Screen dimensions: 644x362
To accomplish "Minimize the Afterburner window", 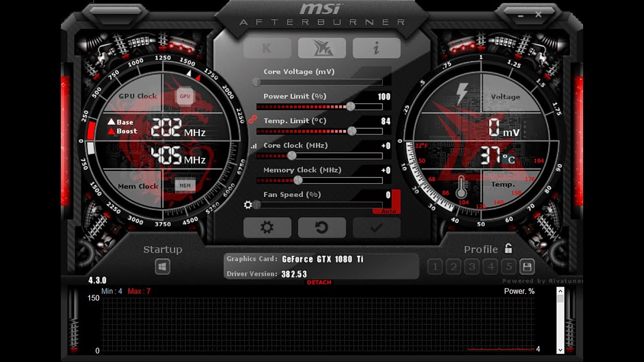I will click(x=522, y=15).
